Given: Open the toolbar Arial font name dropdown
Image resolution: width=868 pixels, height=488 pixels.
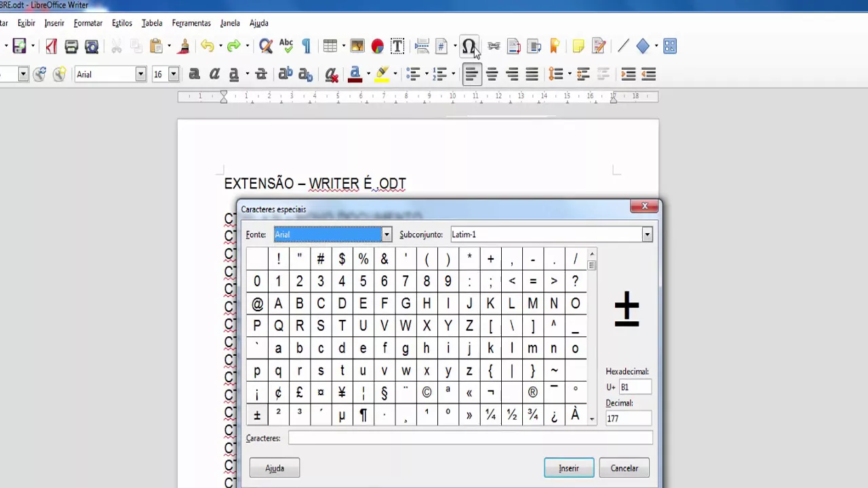Looking at the screenshot, I should point(140,74).
